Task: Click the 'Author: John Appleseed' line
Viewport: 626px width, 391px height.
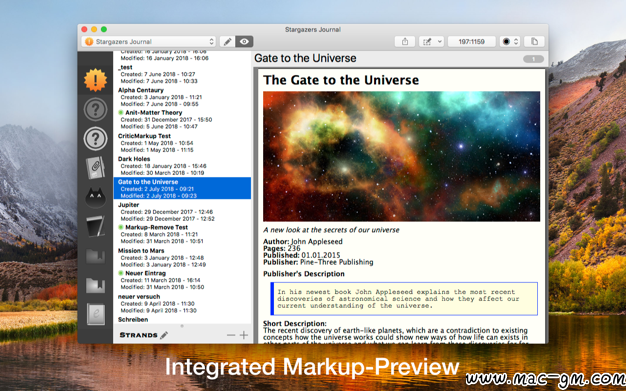Action: click(303, 242)
